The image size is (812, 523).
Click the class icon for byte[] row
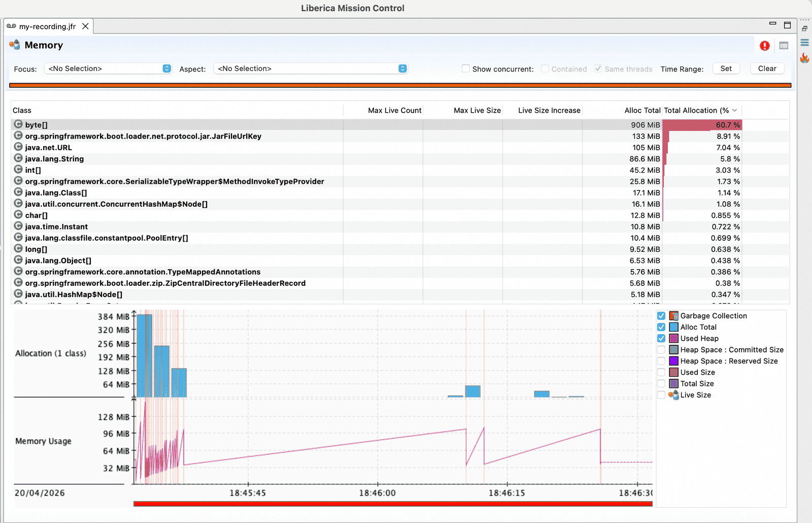click(18, 124)
